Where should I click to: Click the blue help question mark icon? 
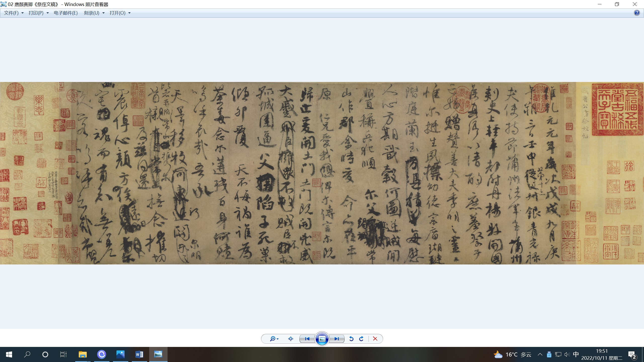point(637,13)
